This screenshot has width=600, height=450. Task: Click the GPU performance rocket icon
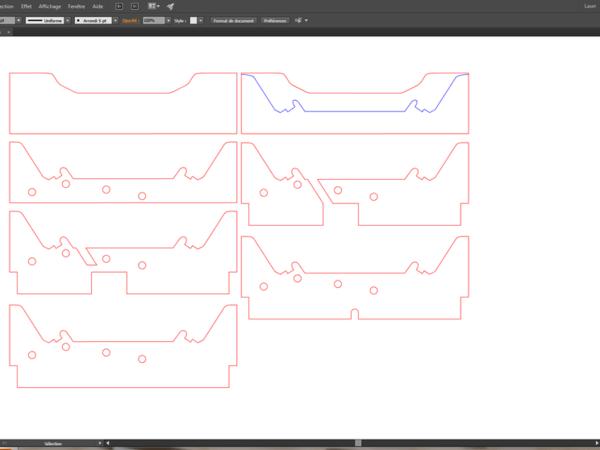170,6
